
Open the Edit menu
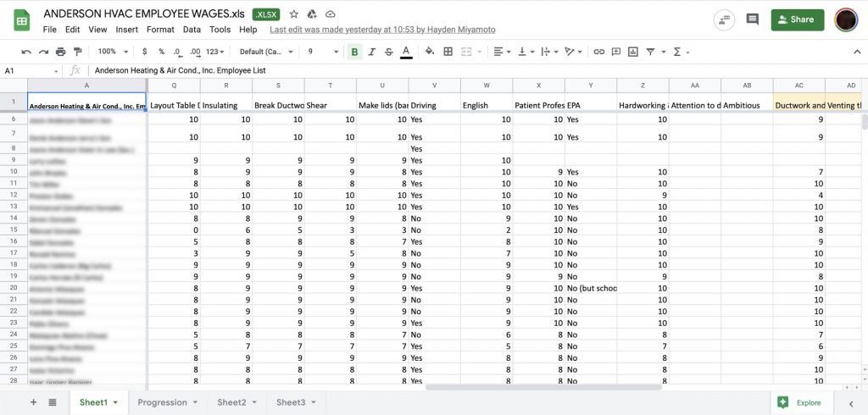pyautogui.click(x=73, y=30)
